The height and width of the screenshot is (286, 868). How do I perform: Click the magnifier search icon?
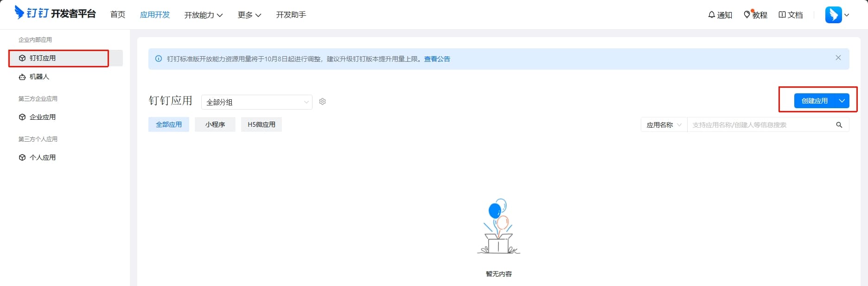(x=839, y=125)
